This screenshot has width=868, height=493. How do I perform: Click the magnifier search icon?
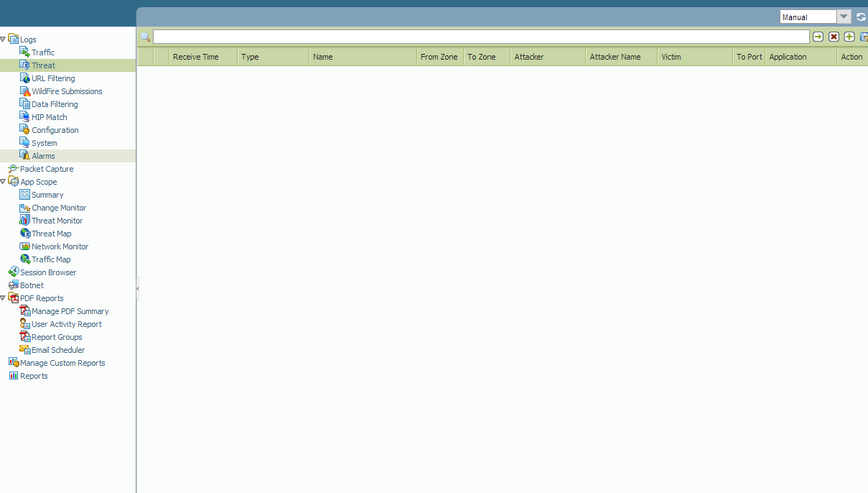point(145,37)
